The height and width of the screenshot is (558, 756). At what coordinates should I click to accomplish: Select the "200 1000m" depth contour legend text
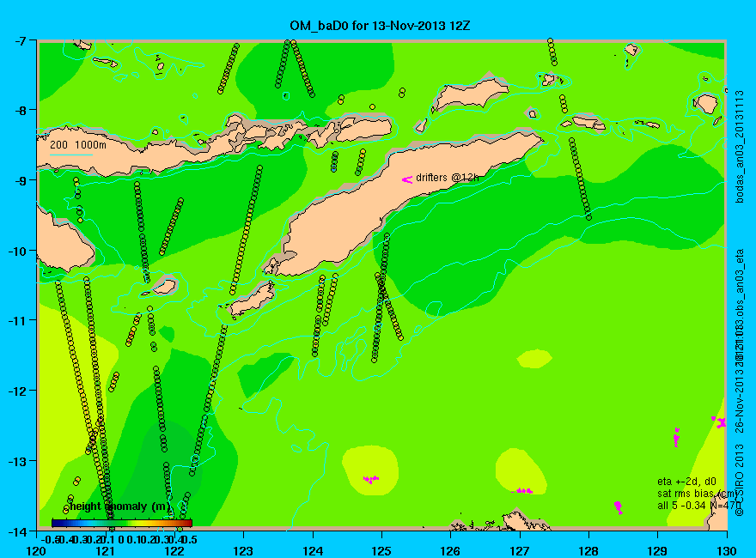click(78, 144)
